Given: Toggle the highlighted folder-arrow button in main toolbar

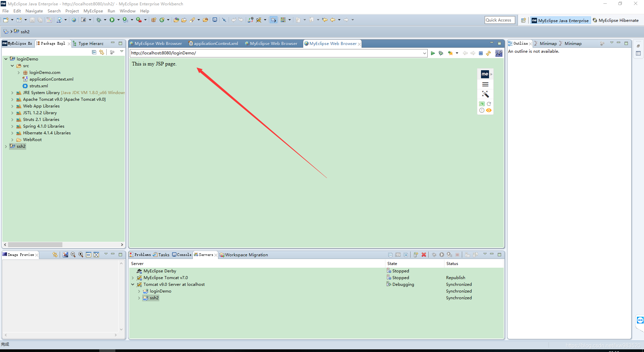Looking at the screenshot, I should (x=273, y=20).
